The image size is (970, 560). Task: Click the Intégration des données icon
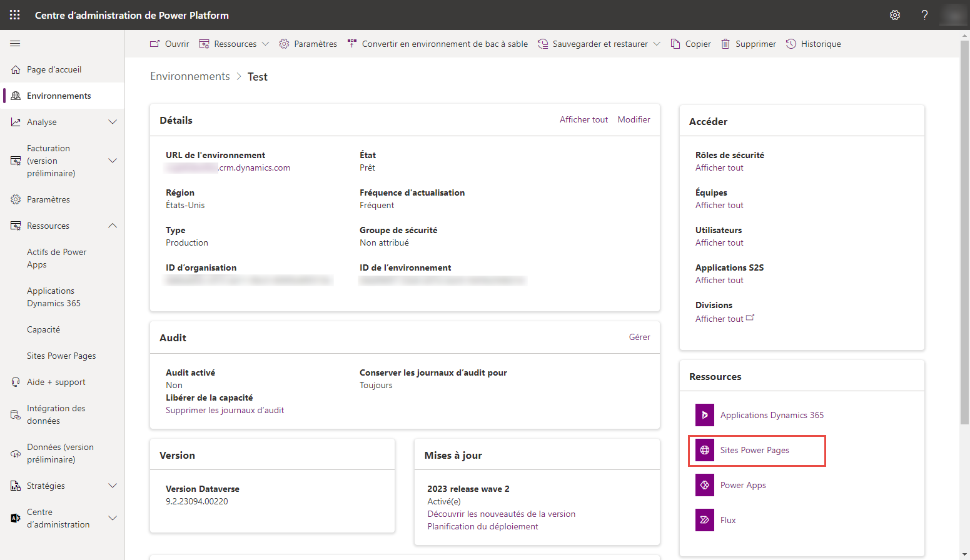click(x=16, y=414)
